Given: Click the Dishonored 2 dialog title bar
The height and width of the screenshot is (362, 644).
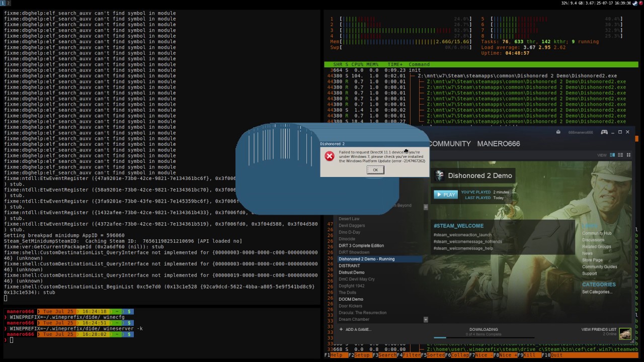Looking at the screenshot, I should (x=374, y=144).
